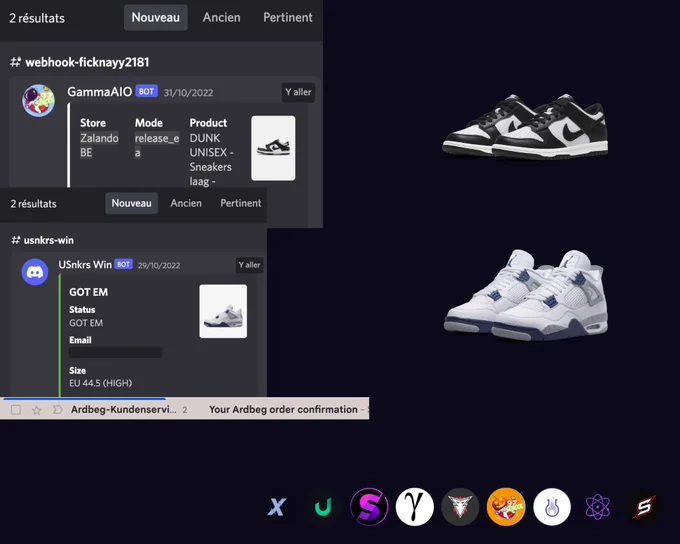Open the Ardbeg-Kundenservice sender email

click(x=124, y=410)
